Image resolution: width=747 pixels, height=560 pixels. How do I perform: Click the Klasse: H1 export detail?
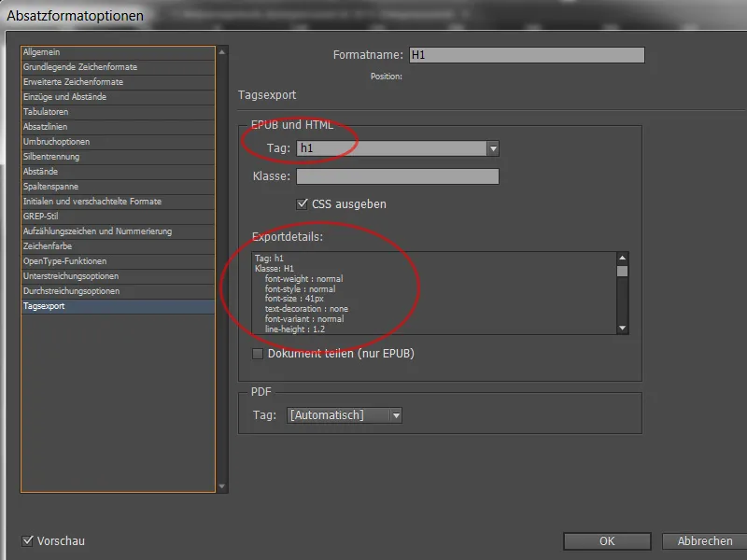(x=275, y=269)
